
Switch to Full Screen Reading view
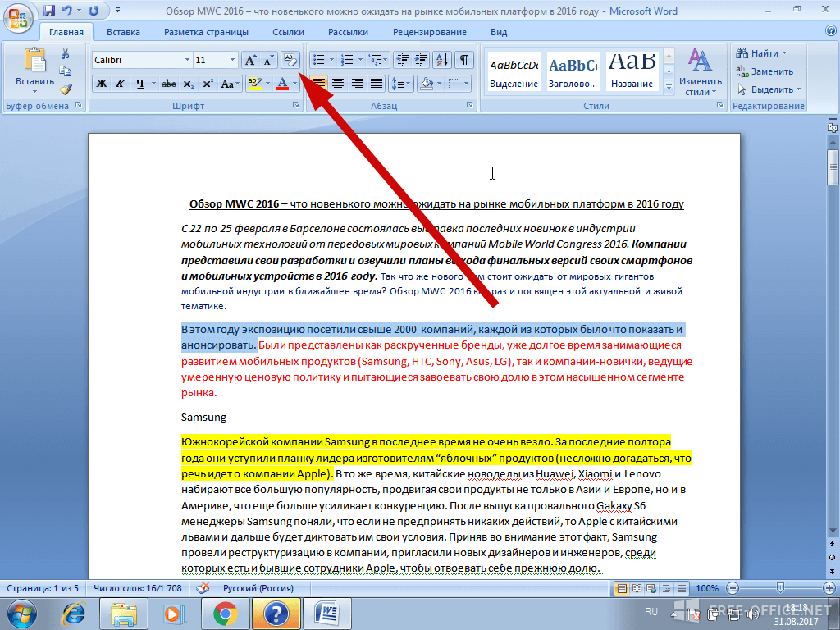tap(637, 588)
